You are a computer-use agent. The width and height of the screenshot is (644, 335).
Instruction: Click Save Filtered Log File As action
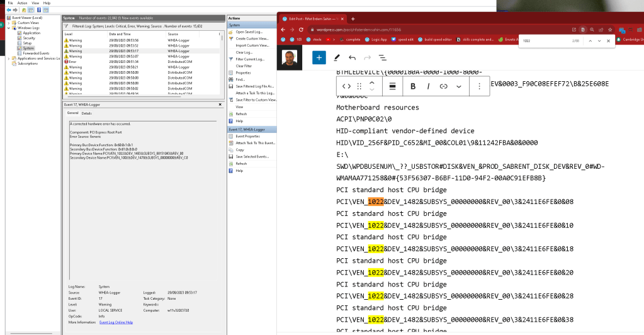pyautogui.click(x=255, y=86)
